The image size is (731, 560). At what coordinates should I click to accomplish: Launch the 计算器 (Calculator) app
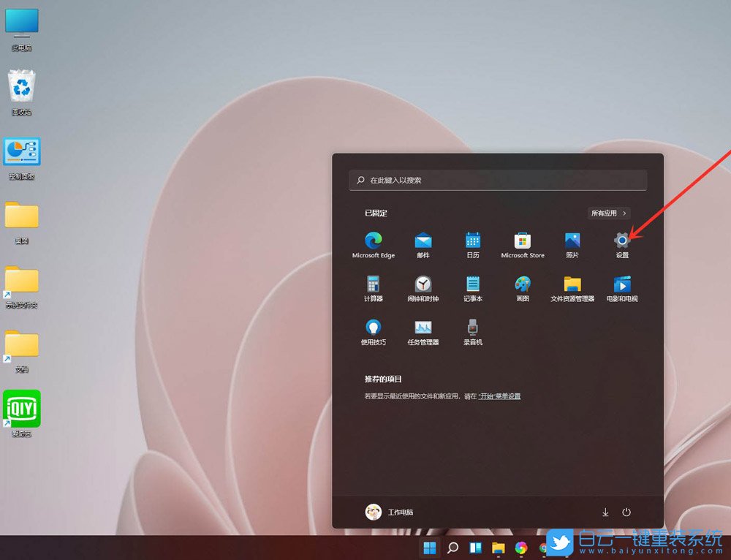point(374,285)
